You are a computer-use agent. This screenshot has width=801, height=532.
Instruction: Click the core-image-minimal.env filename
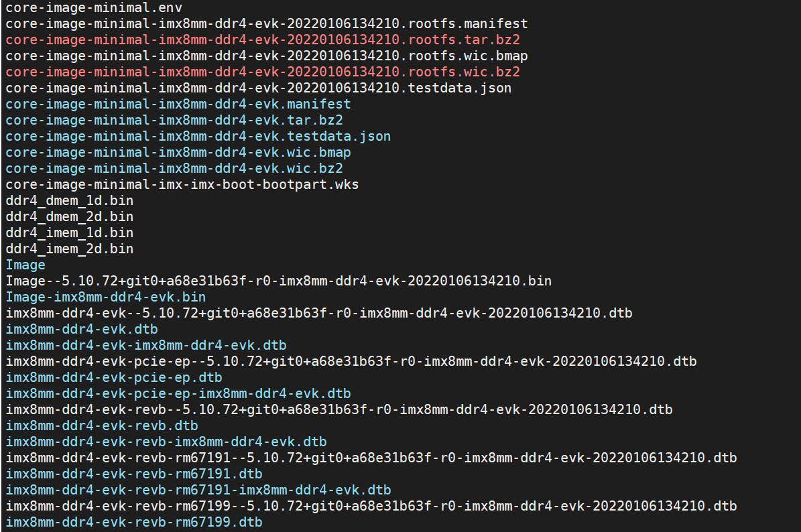tap(94, 7)
